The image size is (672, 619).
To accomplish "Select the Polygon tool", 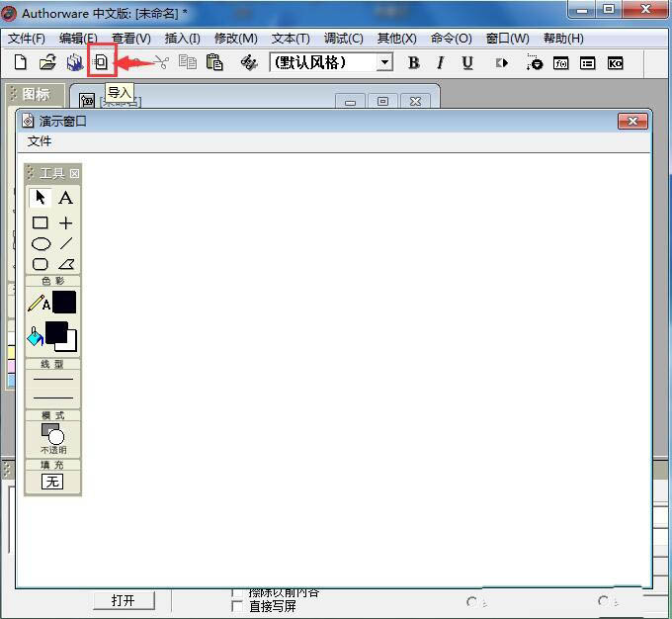I will pos(66,264).
